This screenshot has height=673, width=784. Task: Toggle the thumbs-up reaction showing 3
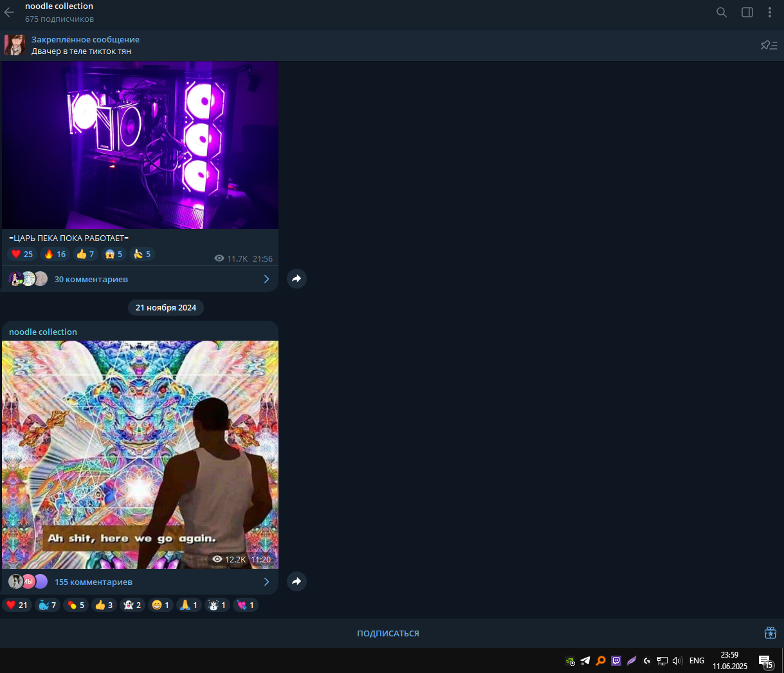[104, 605]
